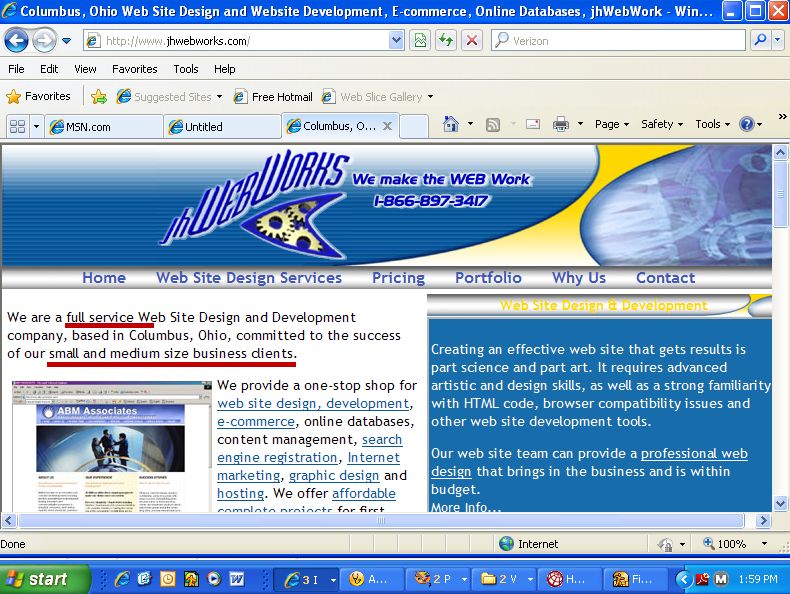This screenshot has height=594, width=790.
Task: Expand the address bar history dropdown
Action: click(x=397, y=40)
